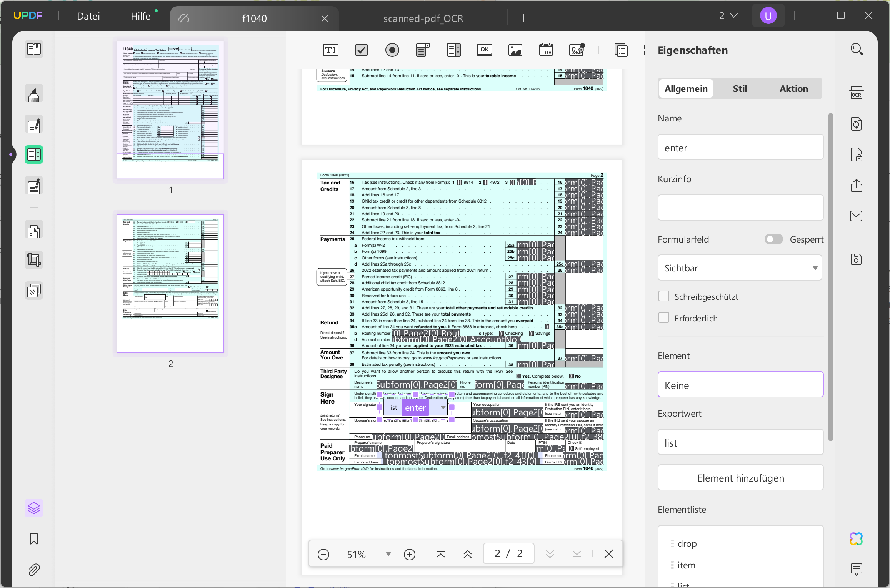Image resolution: width=890 pixels, height=588 pixels.
Task: Select the text field form tool
Action: pyautogui.click(x=331, y=50)
